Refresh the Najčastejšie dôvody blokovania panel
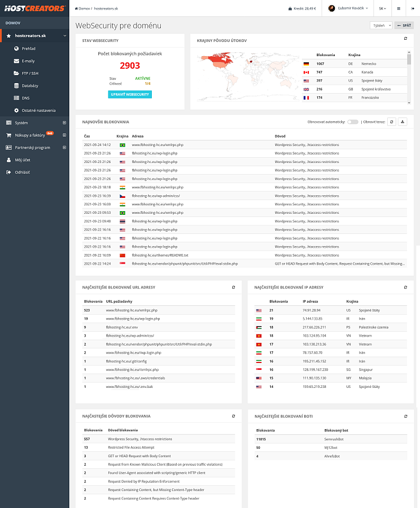Image resolution: width=420 pixels, height=508 pixels. tap(233, 416)
